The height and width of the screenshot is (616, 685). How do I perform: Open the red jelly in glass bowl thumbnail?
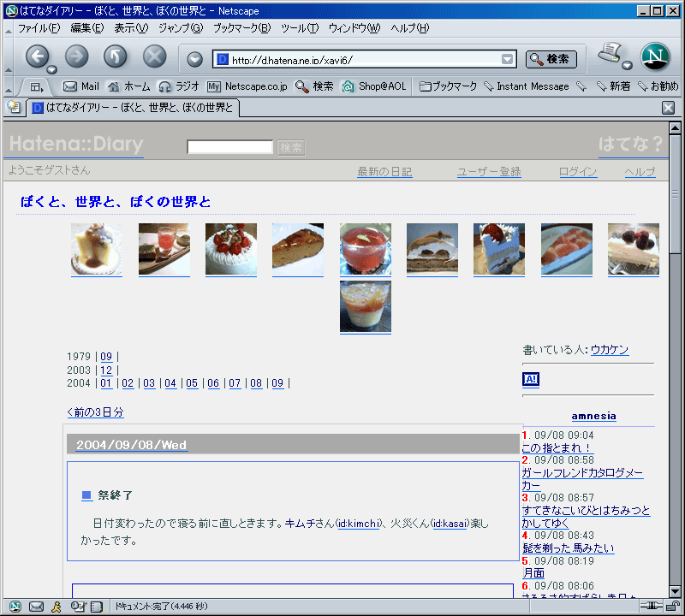pos(366,249)
